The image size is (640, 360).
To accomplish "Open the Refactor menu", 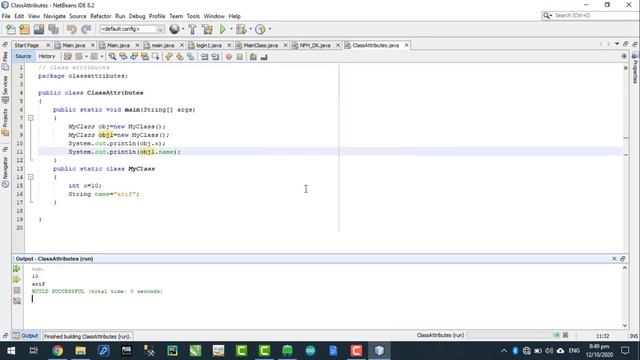I will pyautogui.click(x=100, y=16).
